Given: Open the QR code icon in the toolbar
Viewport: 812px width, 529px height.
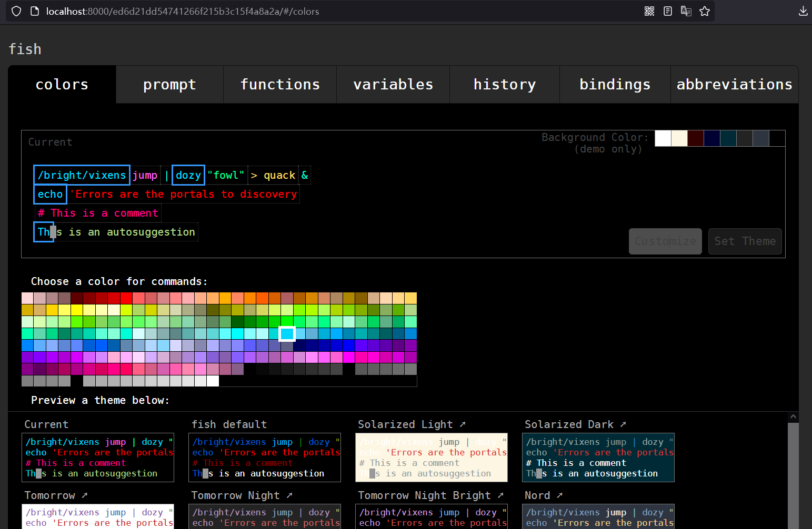Looking at the screenshot, I should (x=649, y=11).
